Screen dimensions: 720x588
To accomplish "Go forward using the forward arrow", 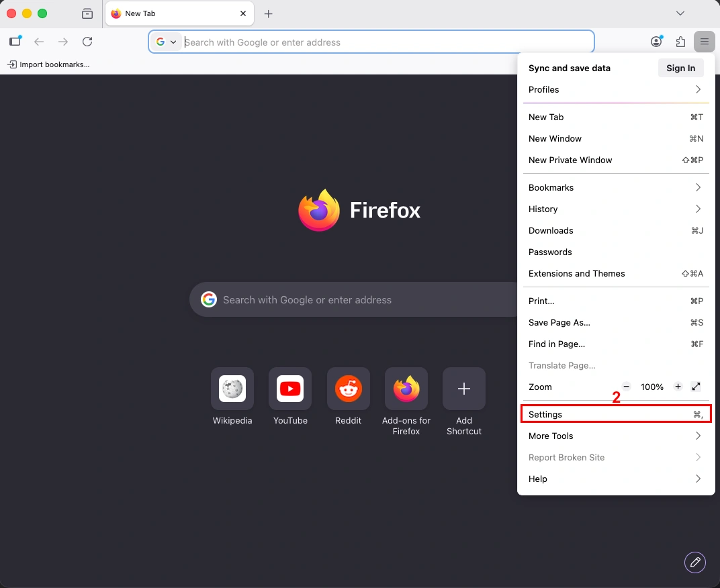I will (63, 42).
